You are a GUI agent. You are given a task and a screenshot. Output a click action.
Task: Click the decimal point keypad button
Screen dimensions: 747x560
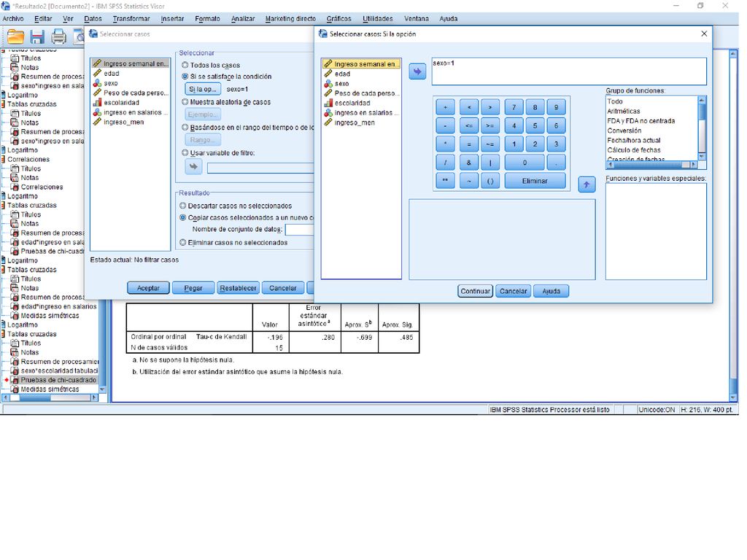click(x=556, y=163)
